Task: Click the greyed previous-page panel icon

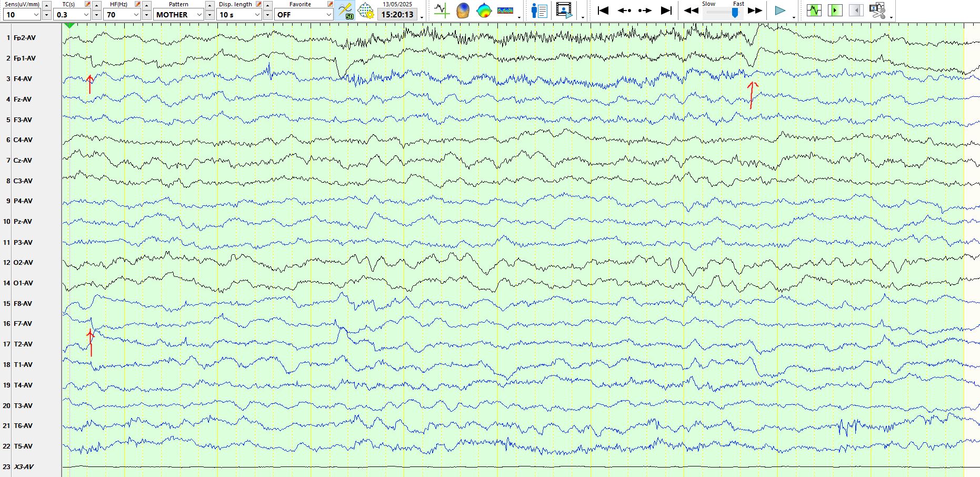Action: 856,11
